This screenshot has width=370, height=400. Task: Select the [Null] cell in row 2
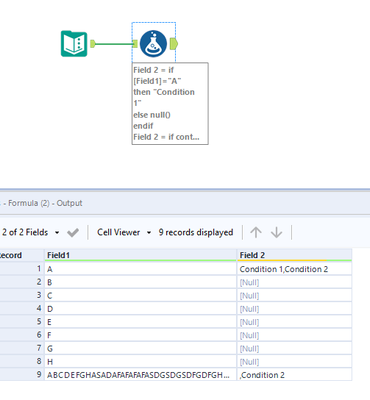pyautogui.click(x=294, y=282)
